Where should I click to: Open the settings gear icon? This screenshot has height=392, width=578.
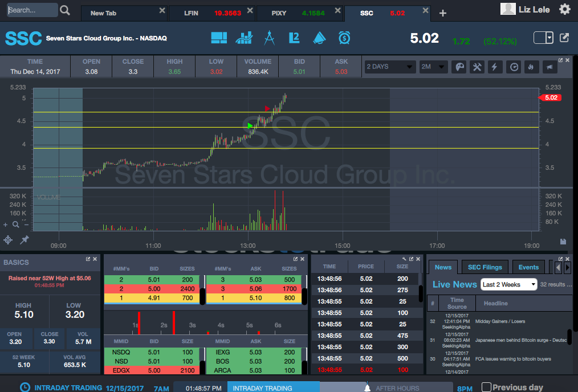pos(564,9)
